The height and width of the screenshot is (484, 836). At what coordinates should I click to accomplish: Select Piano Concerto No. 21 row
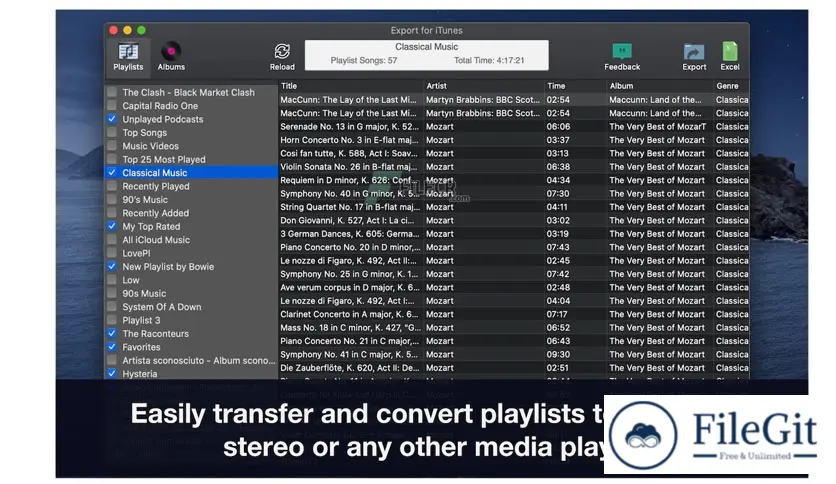pos(513,341)
